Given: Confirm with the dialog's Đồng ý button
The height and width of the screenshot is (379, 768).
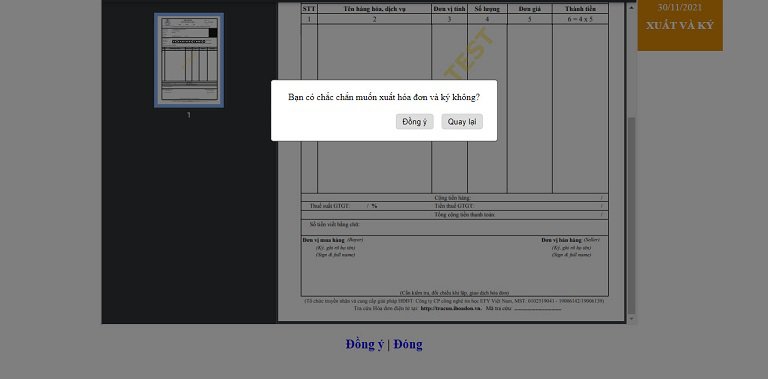Looking at the screenshot, I should [x=414, y=122].
